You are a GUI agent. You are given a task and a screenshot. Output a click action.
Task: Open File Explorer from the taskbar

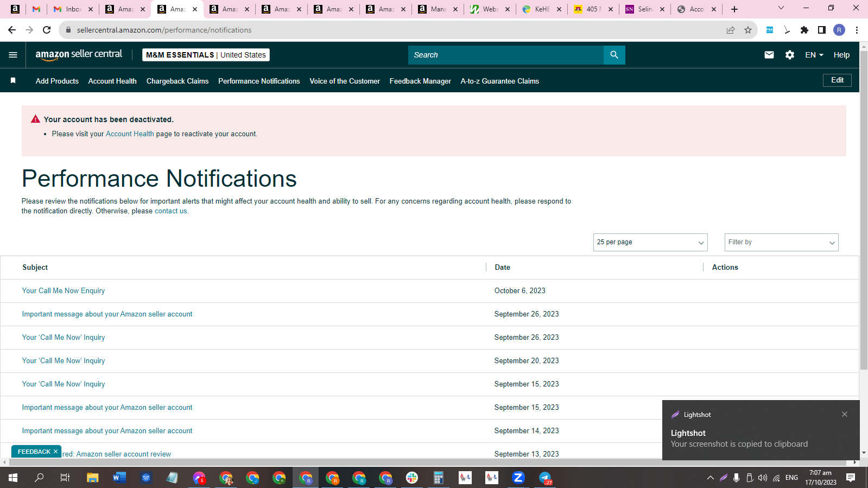pyautogui.click(x=93, y=478)
